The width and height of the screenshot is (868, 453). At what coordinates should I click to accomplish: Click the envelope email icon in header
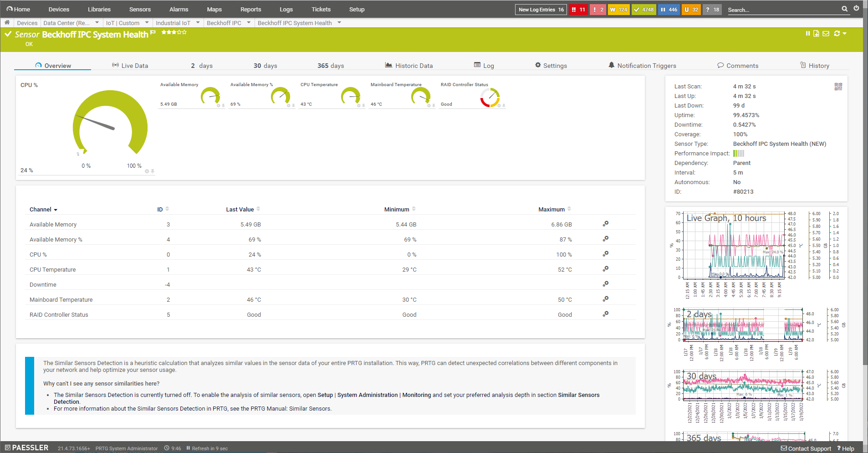(826, 33)
